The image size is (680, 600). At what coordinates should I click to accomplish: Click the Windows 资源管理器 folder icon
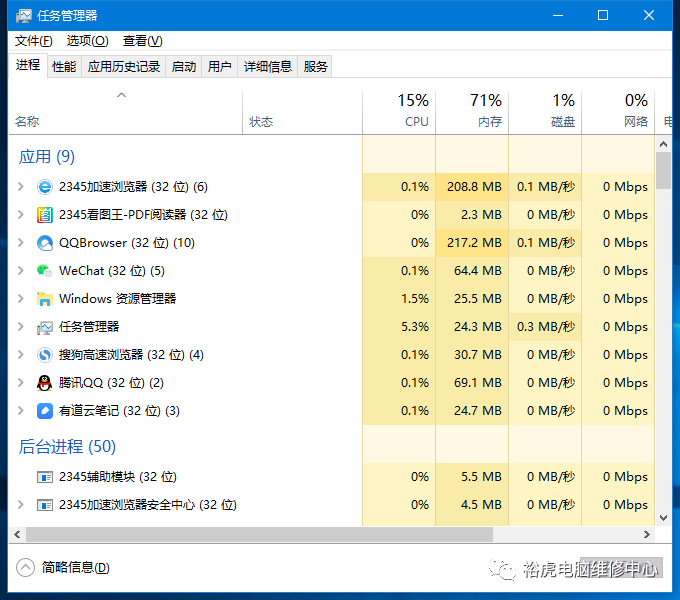click(x=45, y=299)
